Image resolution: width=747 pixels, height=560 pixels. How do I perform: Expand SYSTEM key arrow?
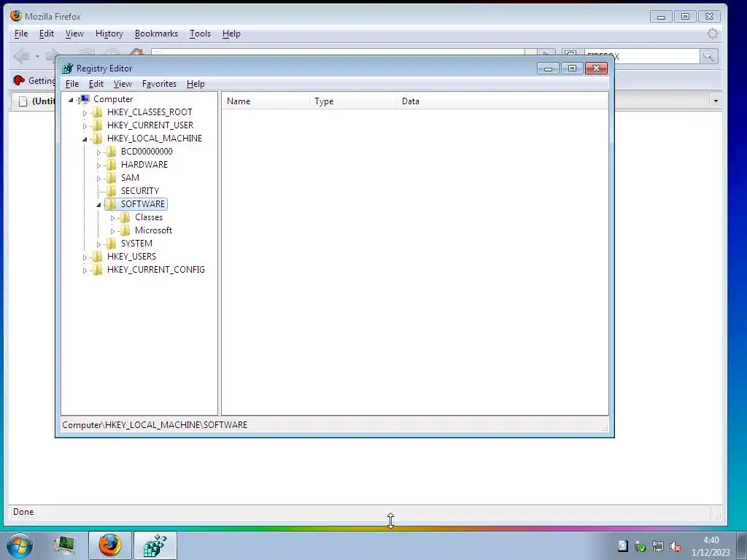[98, 244]
